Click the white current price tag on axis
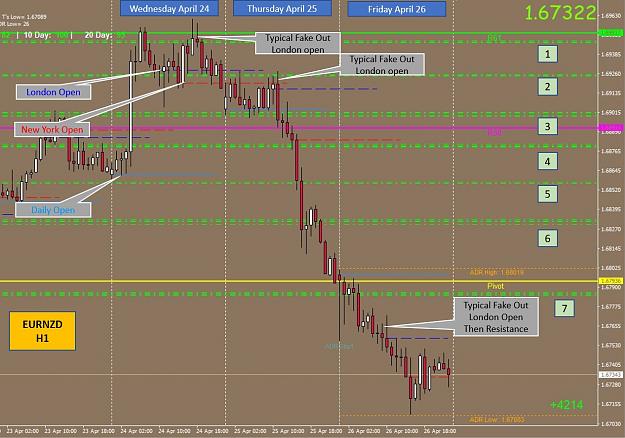This screenshot has height=438, width=625. pos(610,375)
